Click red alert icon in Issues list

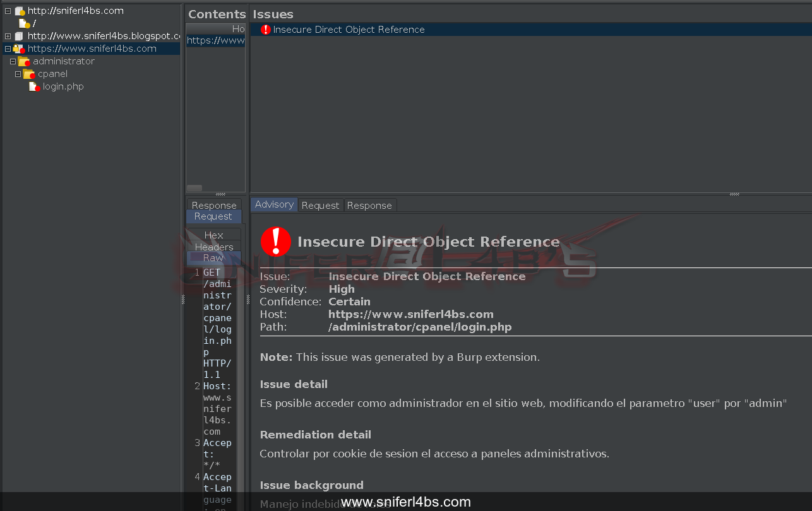[x=266, y=30]
